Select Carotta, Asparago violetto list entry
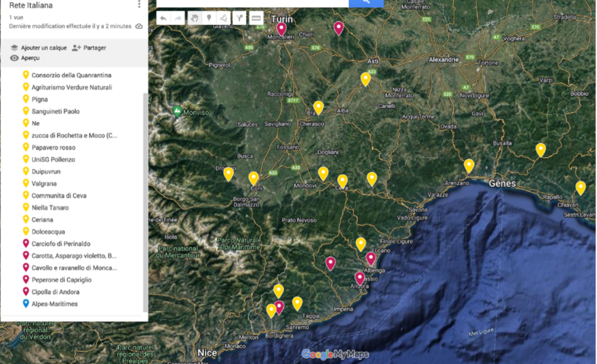The image size is (597, 364). (74, 256)
